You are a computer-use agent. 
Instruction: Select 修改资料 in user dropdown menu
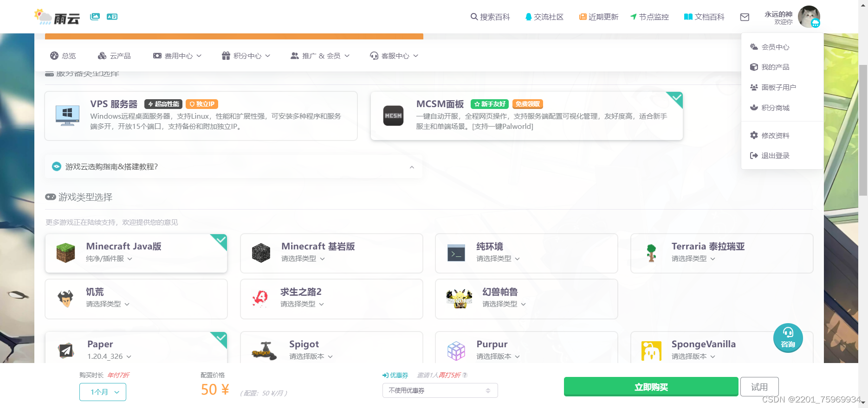(x=782, y=135)
